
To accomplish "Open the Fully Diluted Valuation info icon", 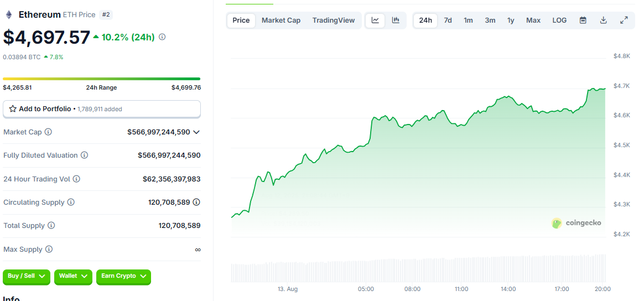I will tap(84, 155).
